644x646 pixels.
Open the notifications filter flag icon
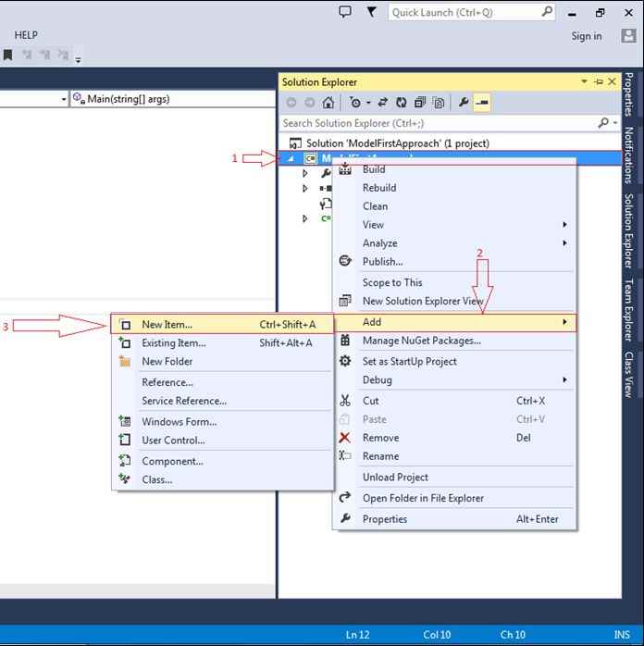pos(371,12)
